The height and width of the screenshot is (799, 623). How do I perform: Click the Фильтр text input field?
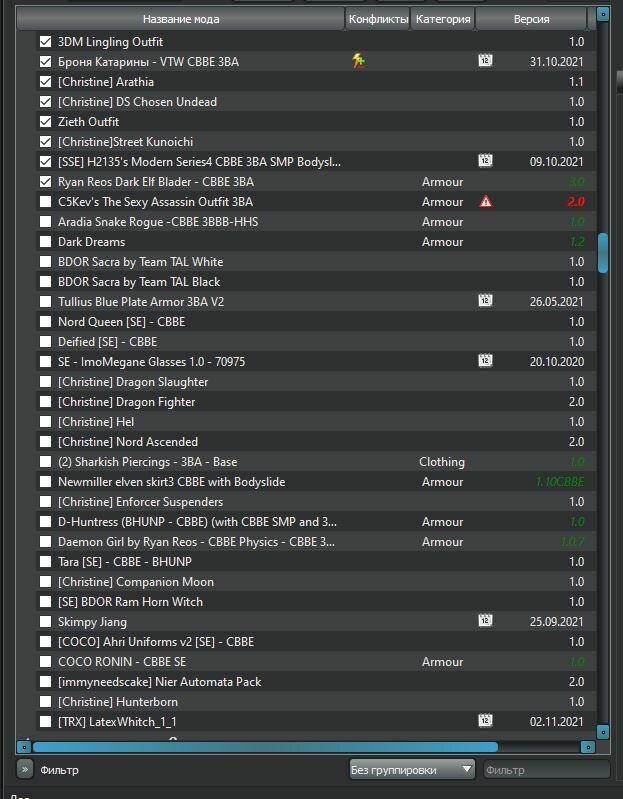tap(546, 769)
